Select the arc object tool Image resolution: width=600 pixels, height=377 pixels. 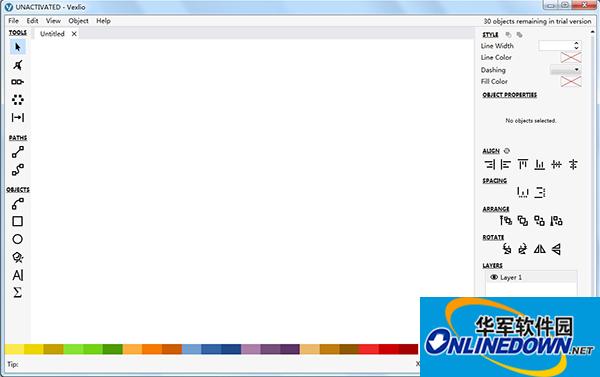18,204
